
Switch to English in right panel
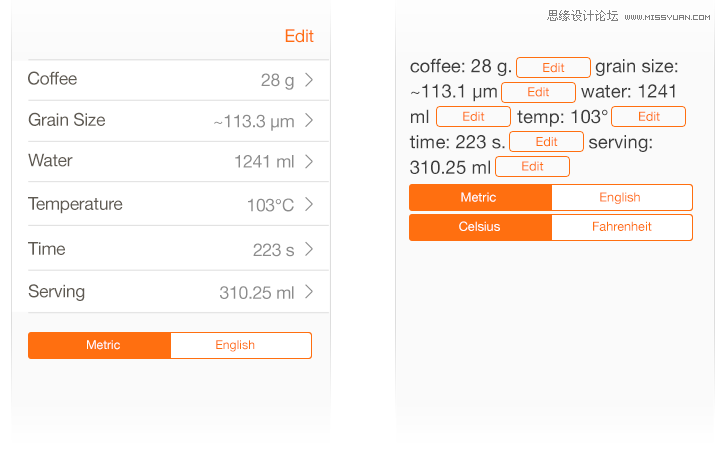point(621,197)
